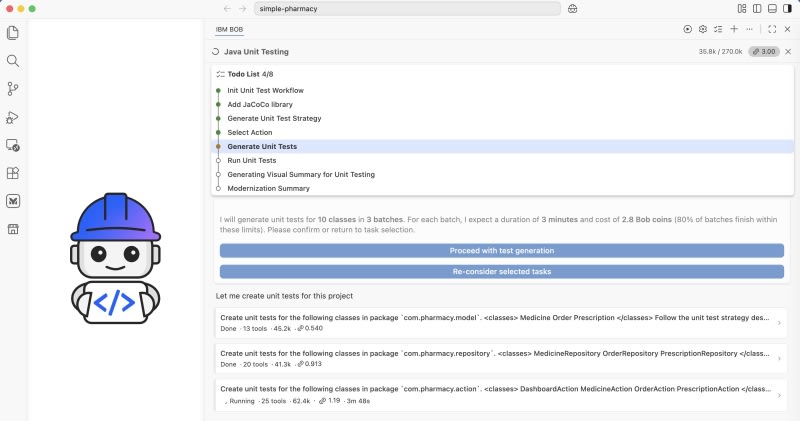Click 'Let me create unit tests' text
800x421 pixels.
click(x=284, y=296)
